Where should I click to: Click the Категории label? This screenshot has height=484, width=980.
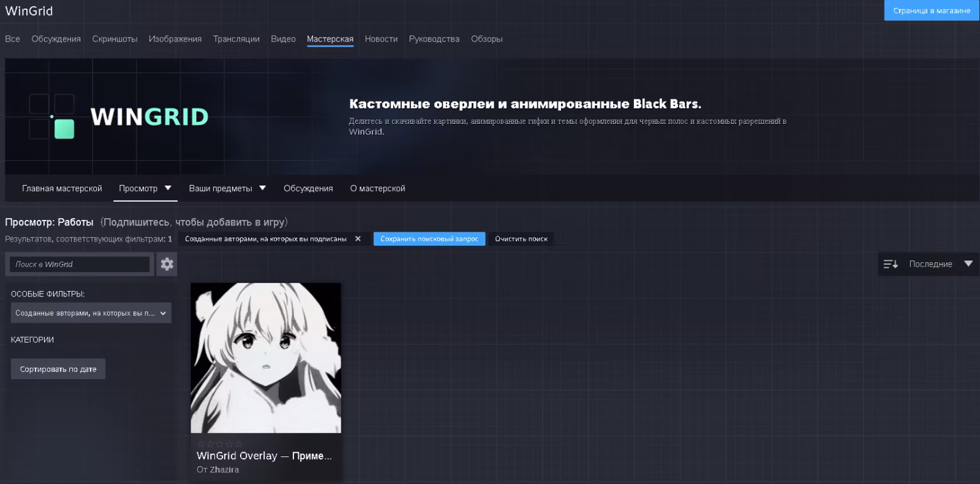(x=33, y=340)
